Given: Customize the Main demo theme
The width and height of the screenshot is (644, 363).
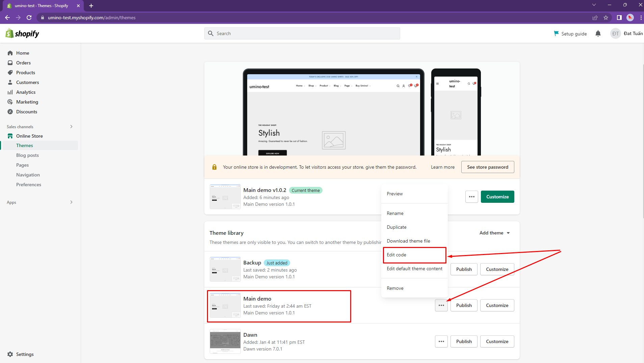Looking at the screenshot, I should [497, 305].
